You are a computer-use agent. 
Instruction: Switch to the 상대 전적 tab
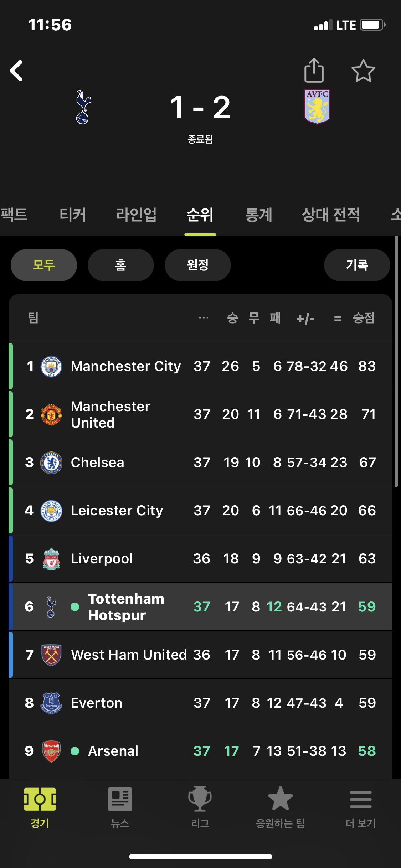click(x=331, y=215)
